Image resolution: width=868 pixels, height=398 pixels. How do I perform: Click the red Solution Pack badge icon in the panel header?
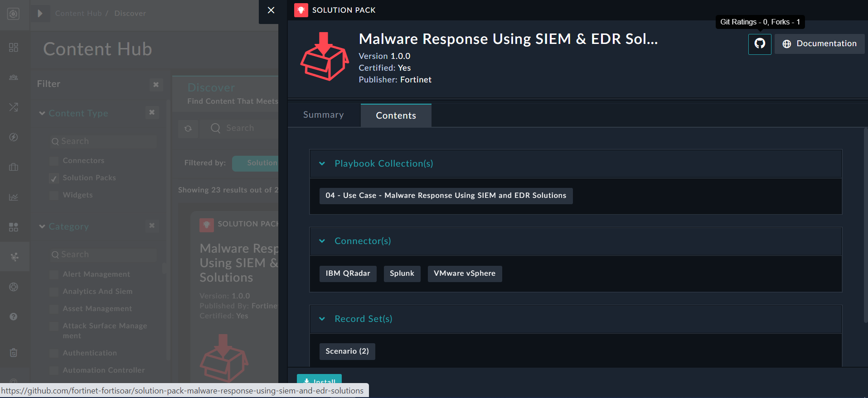click(301, 10)
